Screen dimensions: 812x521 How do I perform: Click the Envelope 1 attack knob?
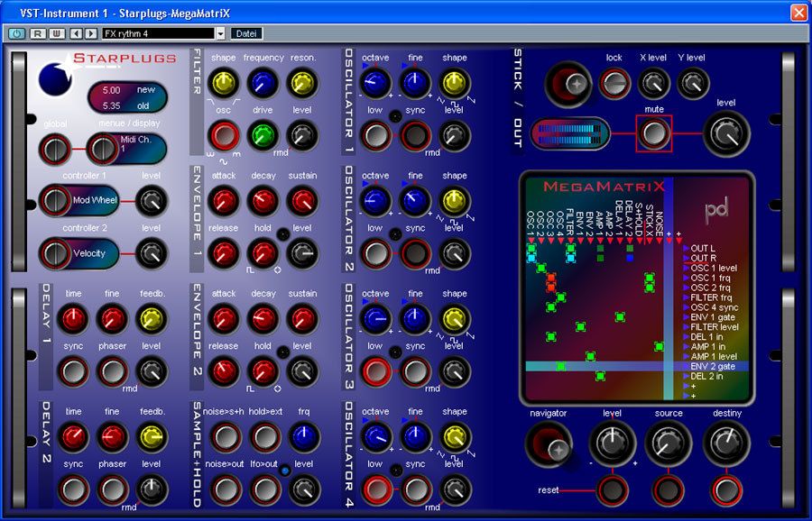coord(224,200)
